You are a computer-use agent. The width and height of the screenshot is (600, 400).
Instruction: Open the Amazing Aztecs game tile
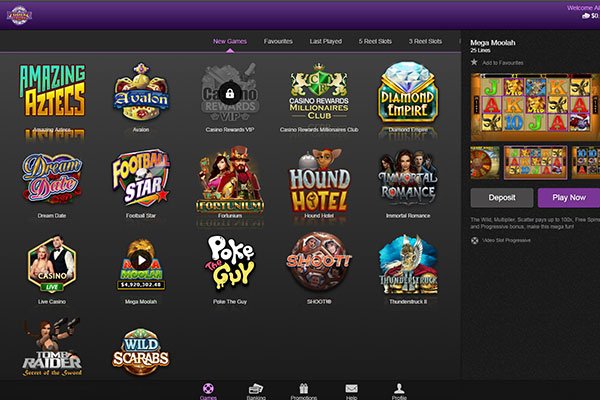[52, 90]
